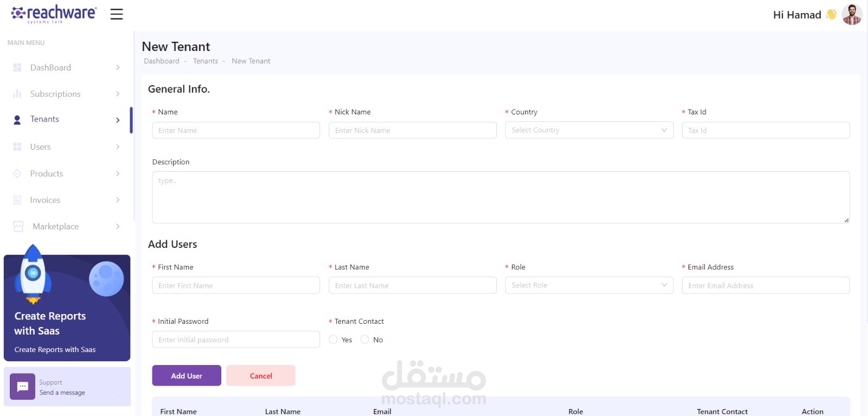Open the Select Role dropdown
The image size is (868, 416).
pyautogui.click(x=589, y=285)
